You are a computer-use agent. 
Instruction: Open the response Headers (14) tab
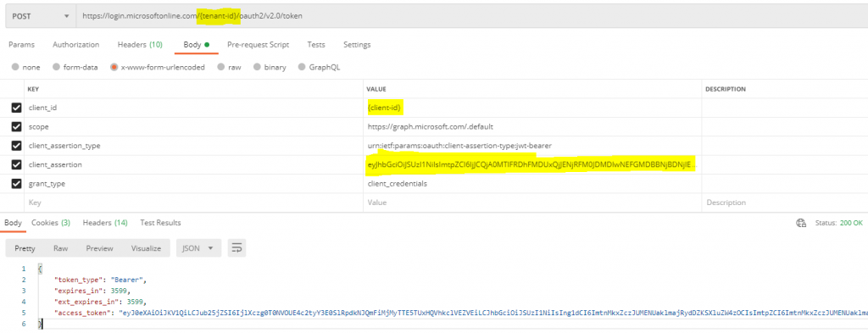tap(105, 222)
